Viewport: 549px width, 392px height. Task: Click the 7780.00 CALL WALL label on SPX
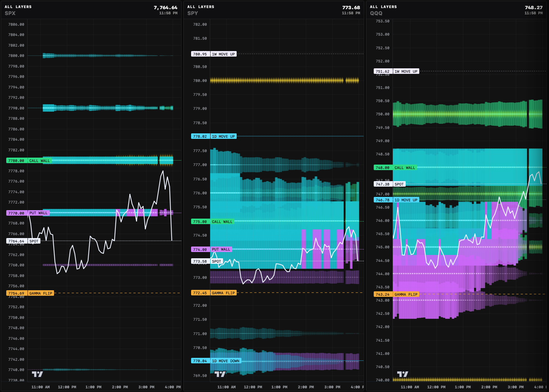(x=29, y=161)
